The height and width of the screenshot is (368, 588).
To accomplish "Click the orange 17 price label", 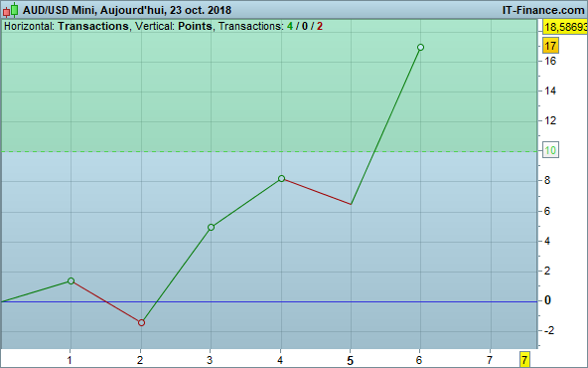I will (x=550, y=46).
